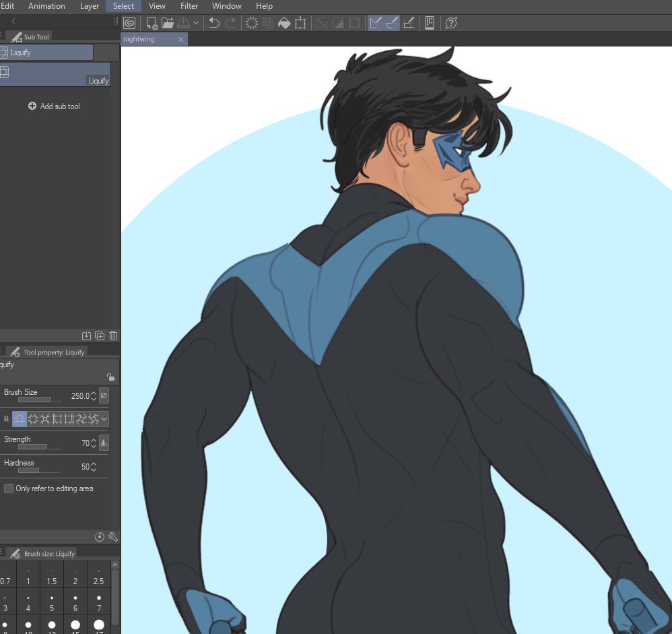The height and width of the screenshot is (634, 672).
Task: Click the Show border of selection icon
Action: (354, 23)
